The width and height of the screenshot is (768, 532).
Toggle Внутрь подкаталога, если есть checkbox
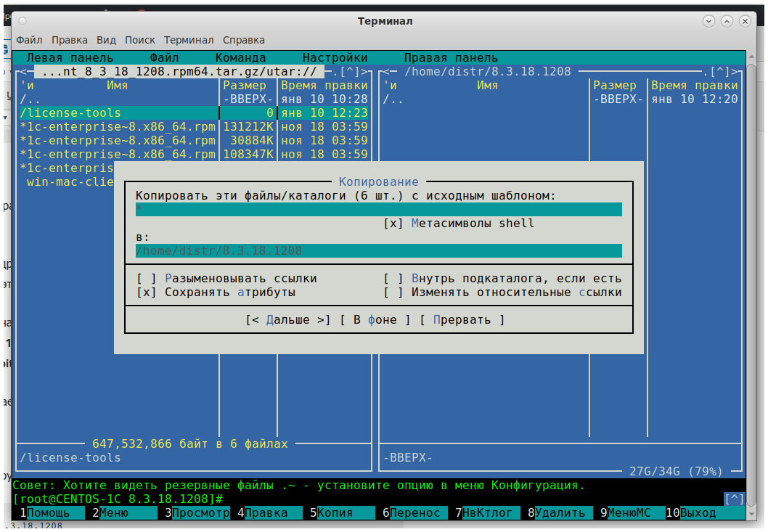(x=502, y=279)
